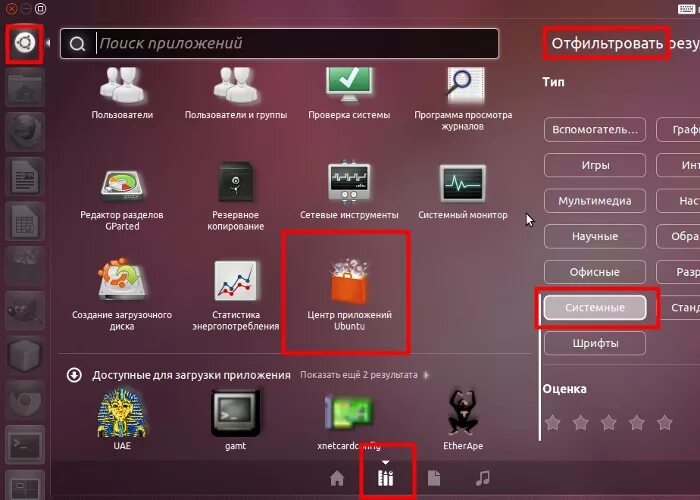Toggle the Научные filter

[595, 236]
